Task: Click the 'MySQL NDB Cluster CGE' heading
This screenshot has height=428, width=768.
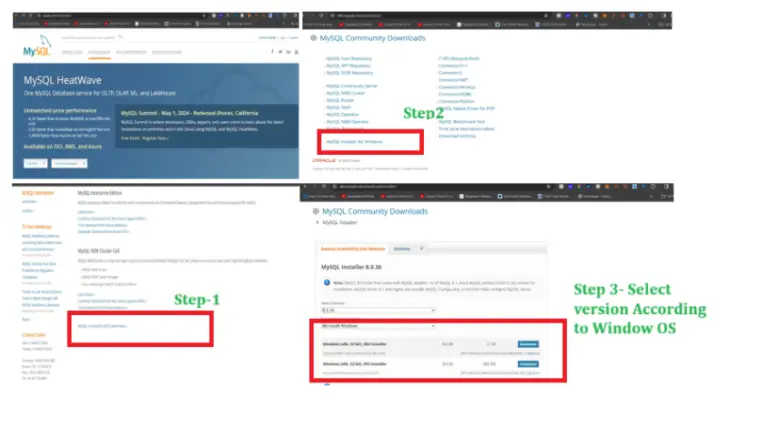Action: 98,251
